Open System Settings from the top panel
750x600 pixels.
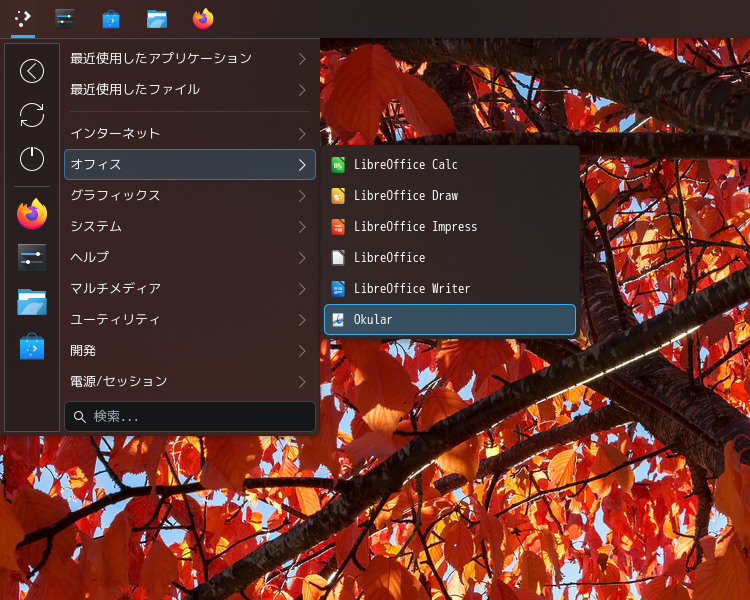(x=65, y=19)
